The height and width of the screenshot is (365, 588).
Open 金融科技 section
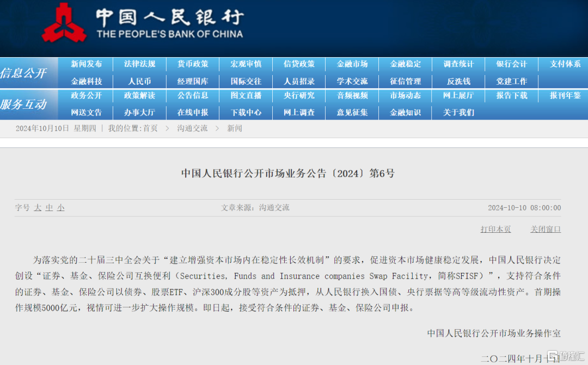(86, 81)
